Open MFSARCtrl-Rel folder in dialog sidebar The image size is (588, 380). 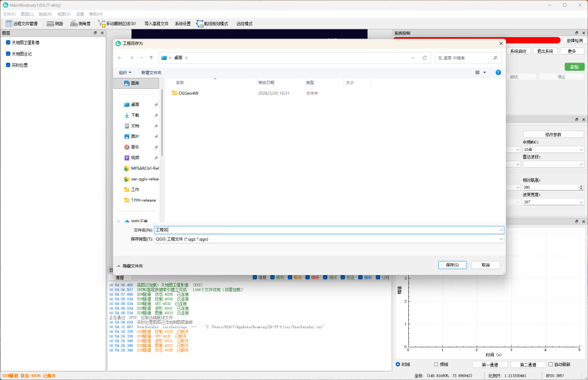click(142, 168)
